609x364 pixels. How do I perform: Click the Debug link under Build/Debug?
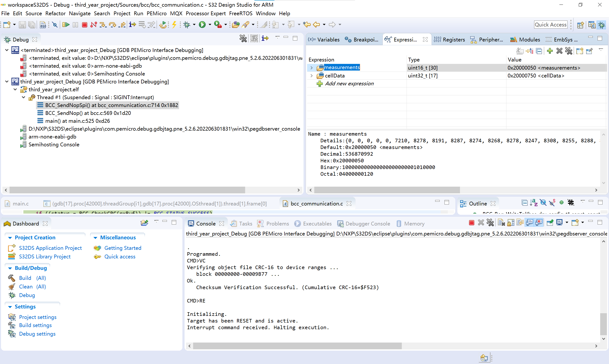point(27,295)
